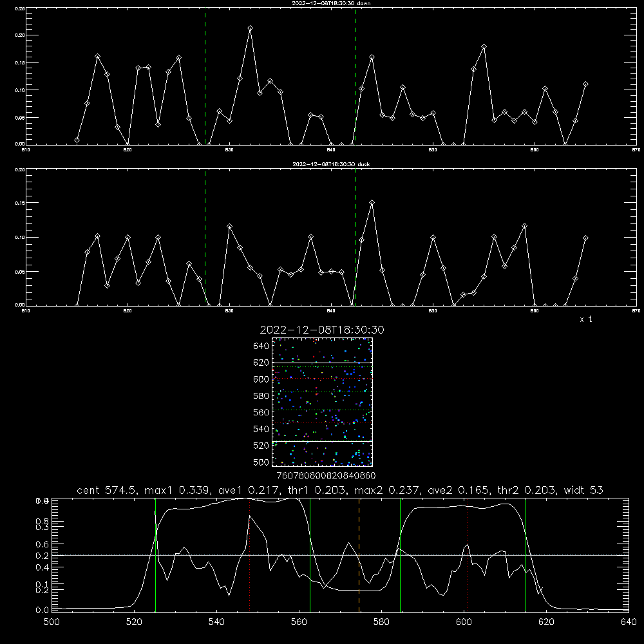Click the upper white horizontal line in scatter image
The image size is (644, 644).
(322, 363)
